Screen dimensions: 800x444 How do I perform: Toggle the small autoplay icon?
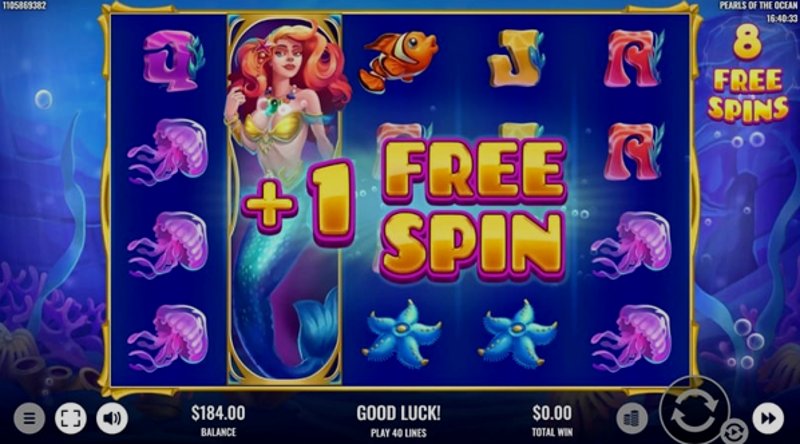(x=734, y=432)
